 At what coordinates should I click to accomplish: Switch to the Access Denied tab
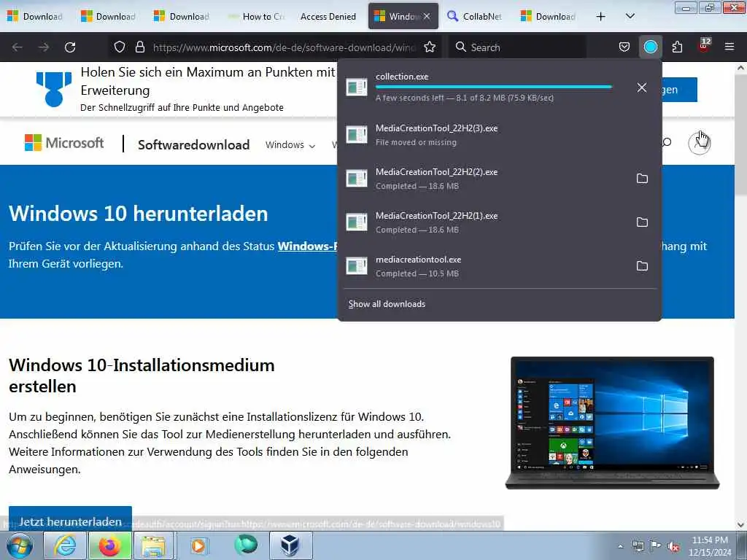point(328,17)
